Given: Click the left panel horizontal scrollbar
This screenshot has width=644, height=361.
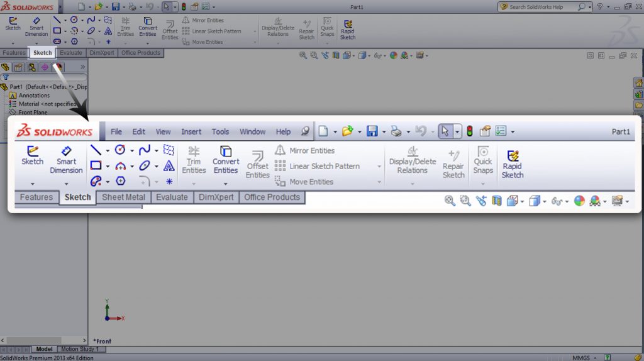Looking at the screenshot, I should [43, 340].
